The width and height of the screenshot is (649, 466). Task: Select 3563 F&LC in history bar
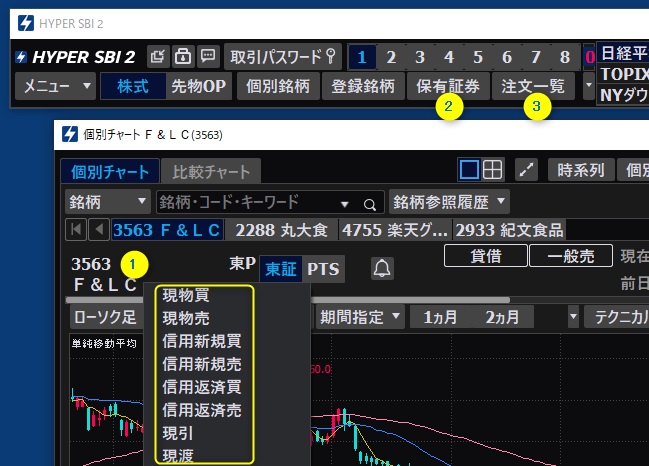(167, 230)
